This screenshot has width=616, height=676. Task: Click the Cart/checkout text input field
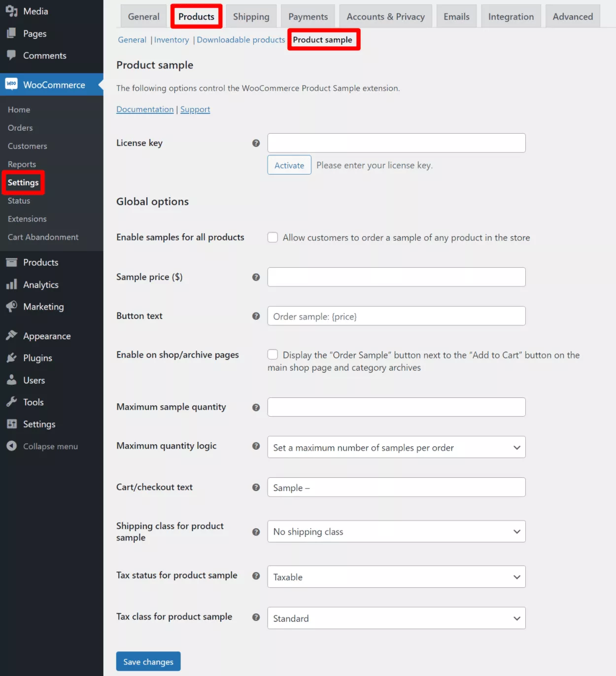coord(396,487)
